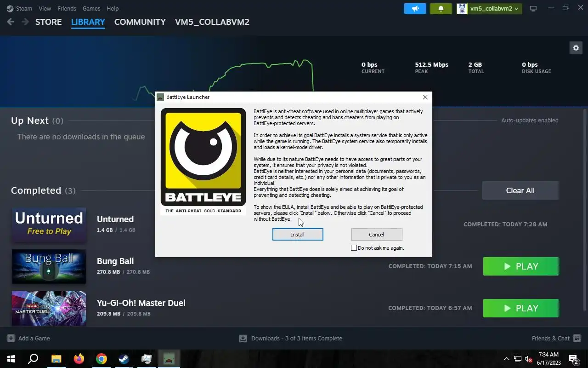The width and height of the screenshot is (588, 368).
Task: Open the Windows Start menu
Action: pyautogui.click(x=11, y=359)
